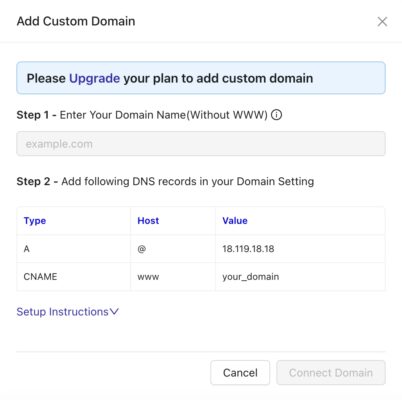Select the Host column header

[148, 221]
